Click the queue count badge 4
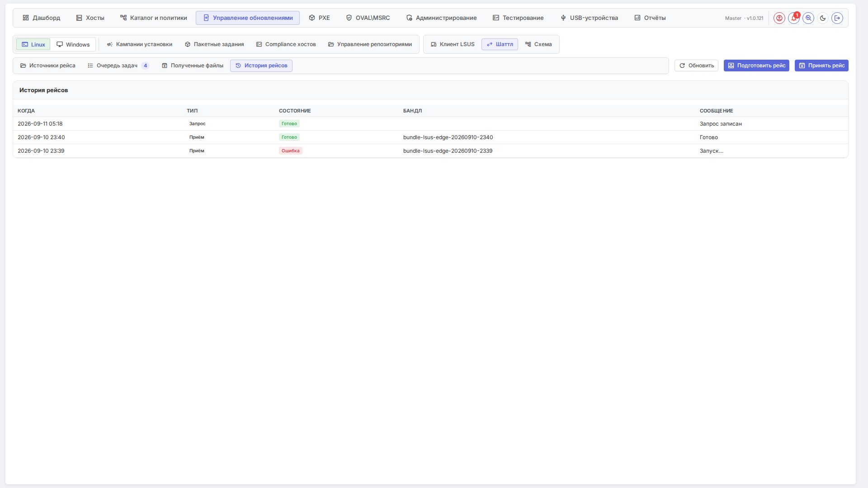Image resolution: width=868 pixels, height=488 pixels. point(146,66)
